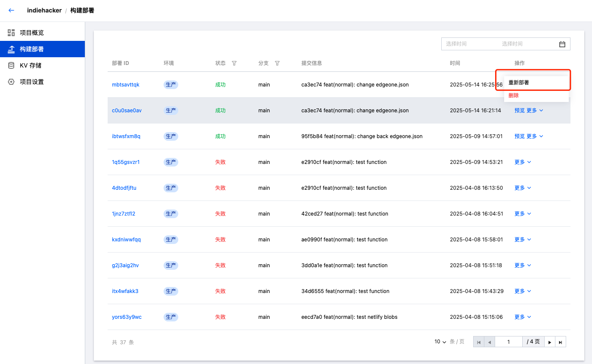This screenshot has height=364, width=592.
Task: Select 重新部署 from the dropdown menu
Action: 519,83
